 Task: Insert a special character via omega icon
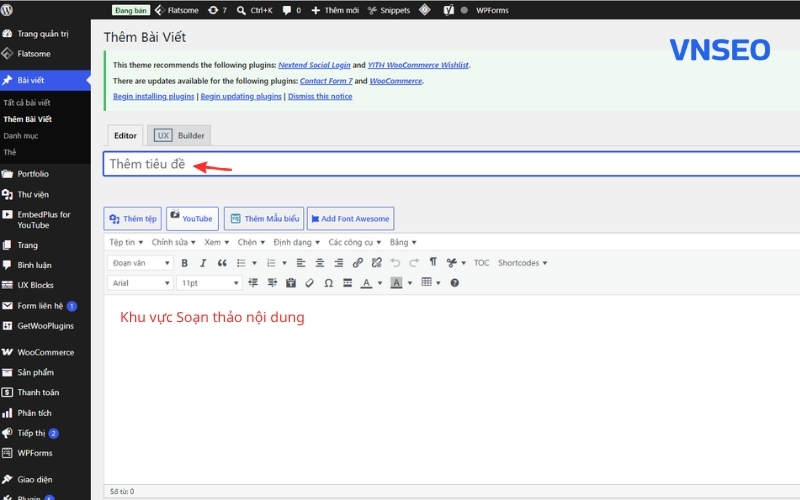[329, 283]
